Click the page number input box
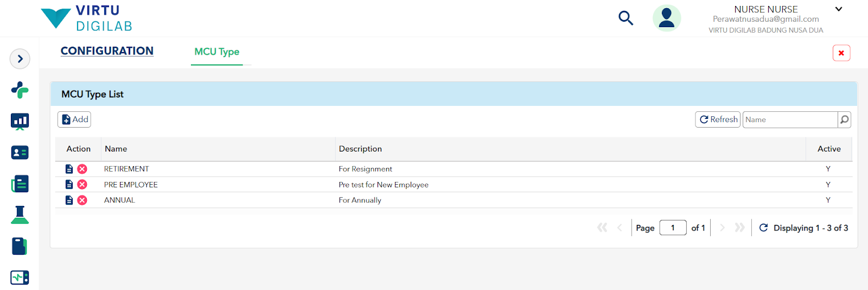 [x=673, y=228]
